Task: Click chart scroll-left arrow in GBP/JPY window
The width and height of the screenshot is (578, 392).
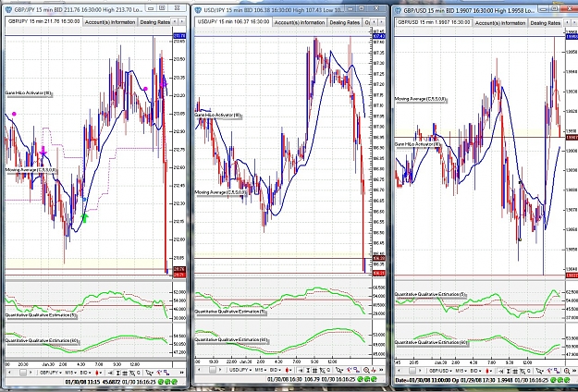Action: point(9,373)
